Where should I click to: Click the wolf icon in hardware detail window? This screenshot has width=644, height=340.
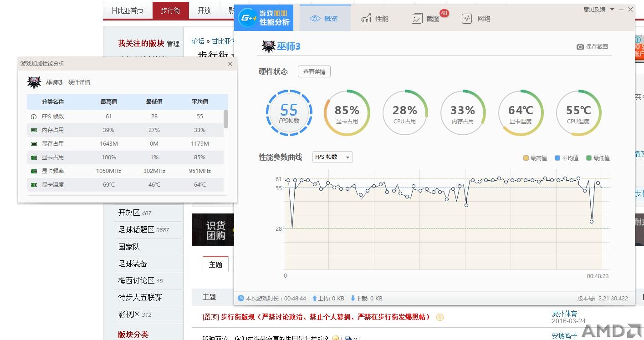tap(34, 82)
